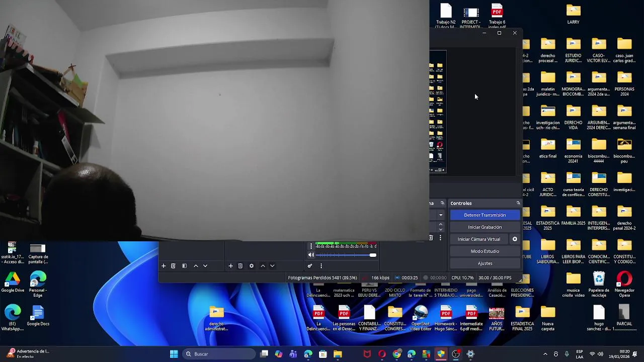Move the scene down with the arrow

coord(205,266)
